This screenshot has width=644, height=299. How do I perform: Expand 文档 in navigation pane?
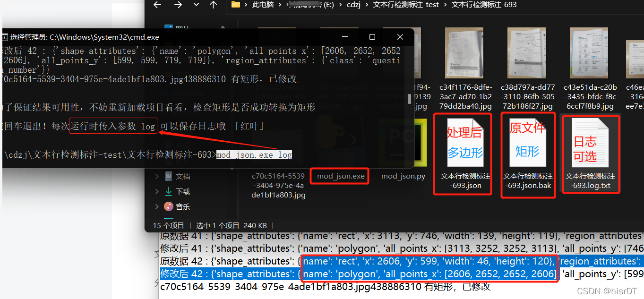(157, 176)
